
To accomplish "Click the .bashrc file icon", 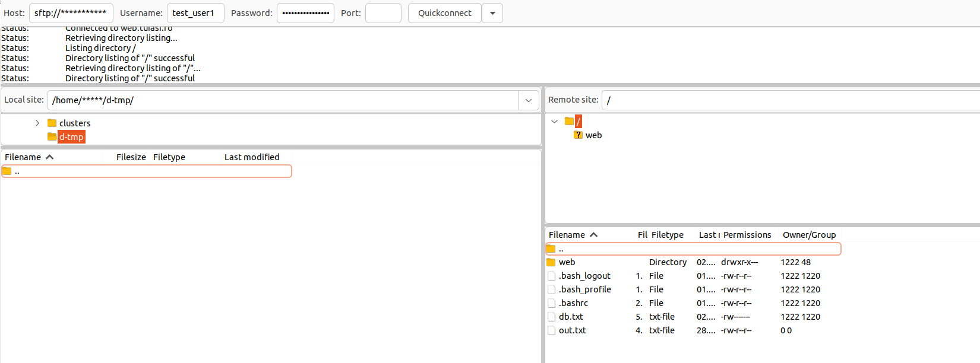I will 551,303.
